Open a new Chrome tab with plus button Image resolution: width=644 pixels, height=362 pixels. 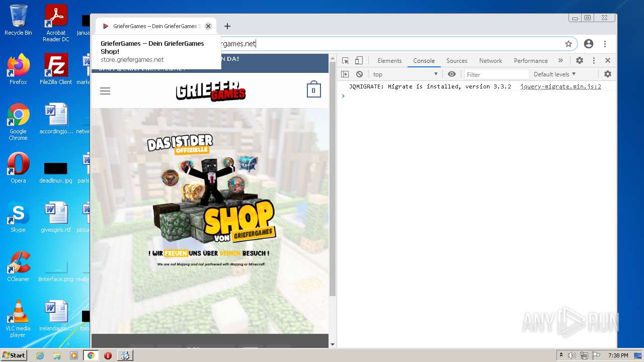pos(227,26)
